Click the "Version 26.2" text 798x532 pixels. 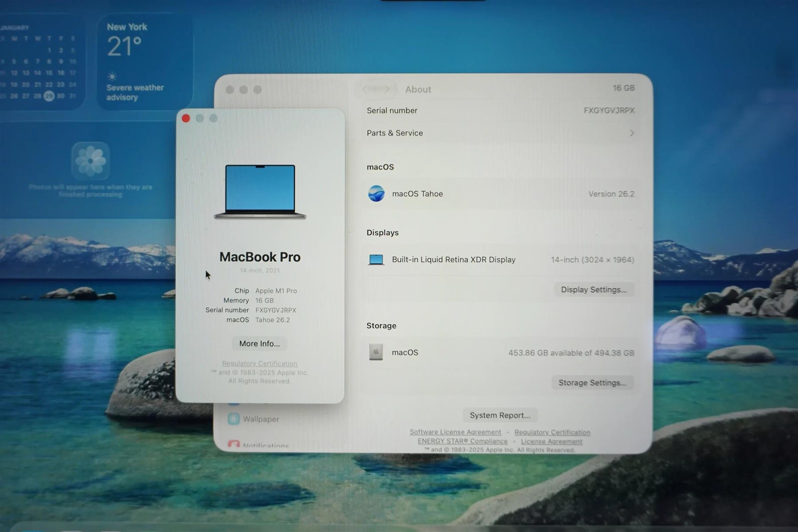[x=611, y=194]
